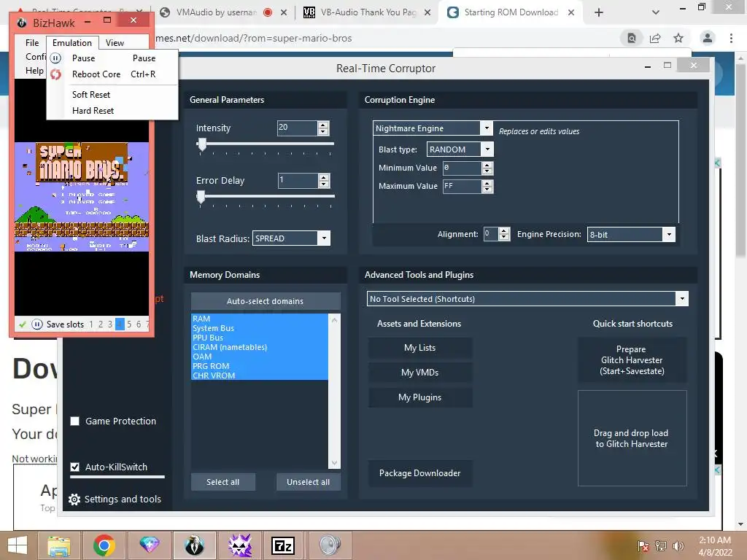Image resolution: width=747 pixels, height=560 pixels.
Task: Open the Package Downloader button
Action: (419, 472)
